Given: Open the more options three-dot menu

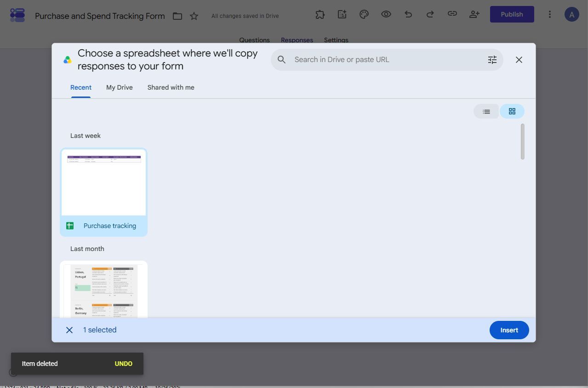Looking at the screenshot, I should (549, 14).
